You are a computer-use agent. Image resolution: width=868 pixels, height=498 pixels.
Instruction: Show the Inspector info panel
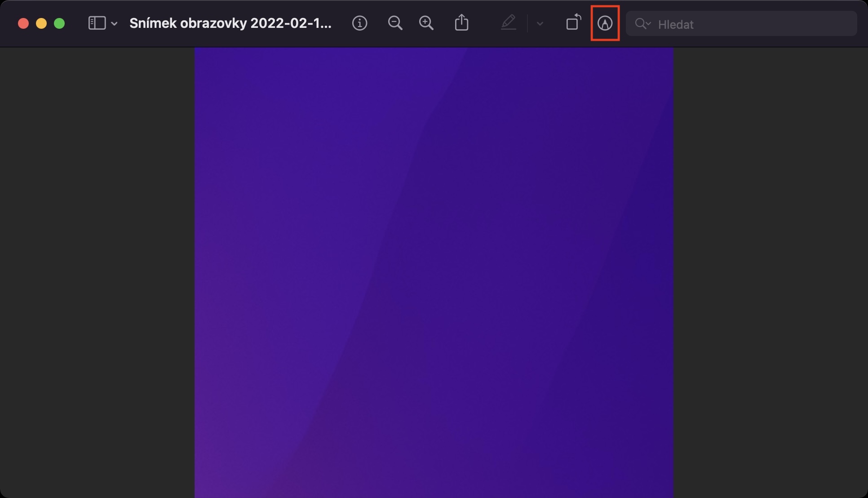(359, 23)
